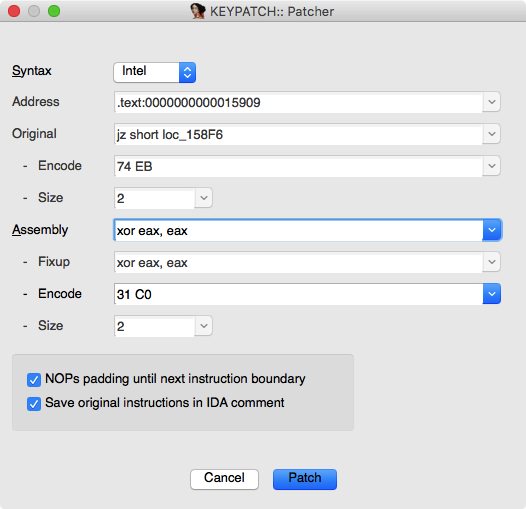The height and width of the screenshot is (509, 526).
Task: Click the KEYPATCH title bar icon
Action: click(x=198, y=11)
